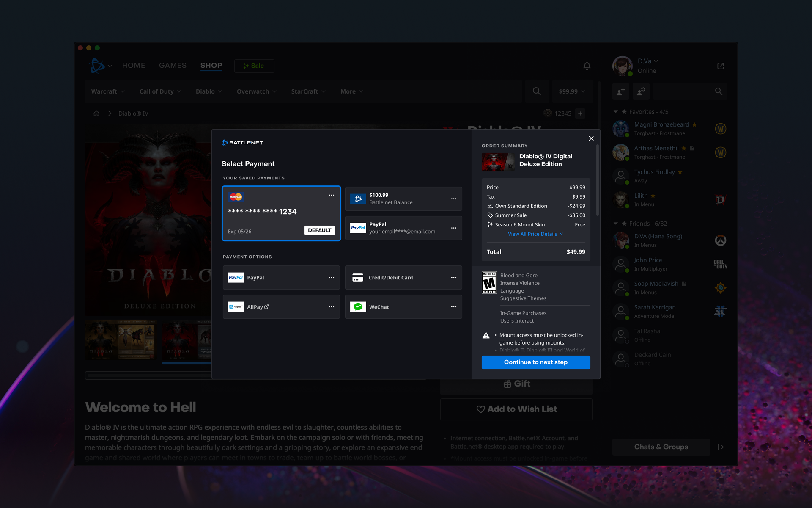Image resolution: width=812 pixels, height=508 pixels.
Task: Open options for PayPal payment option
Action: click(332, 278)
